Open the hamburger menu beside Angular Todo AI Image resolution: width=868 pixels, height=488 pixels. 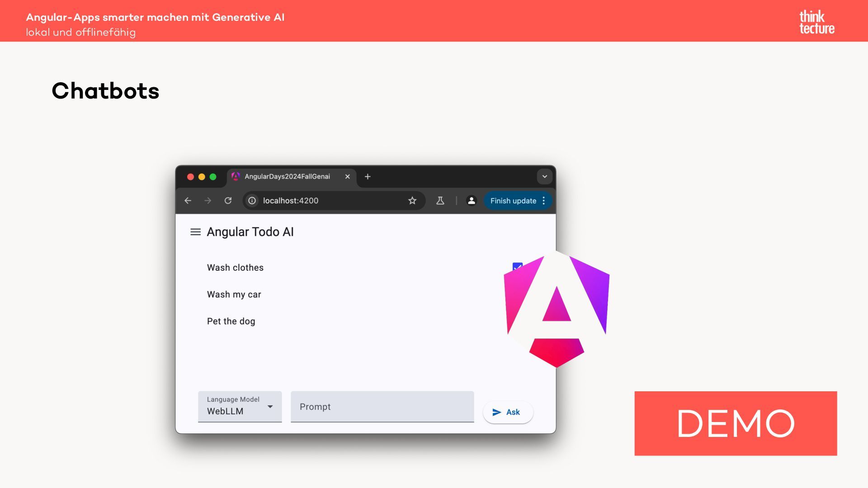point(195,232)
